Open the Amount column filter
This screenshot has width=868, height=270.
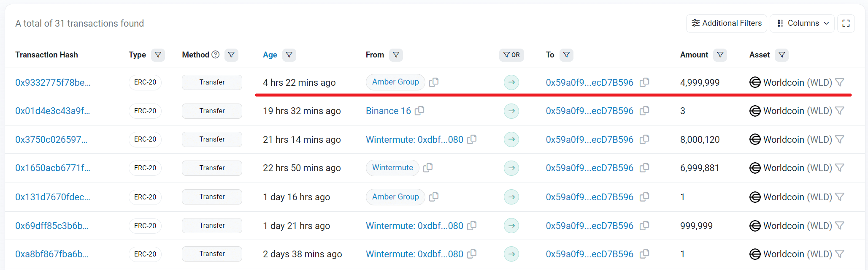coord(720,55)
